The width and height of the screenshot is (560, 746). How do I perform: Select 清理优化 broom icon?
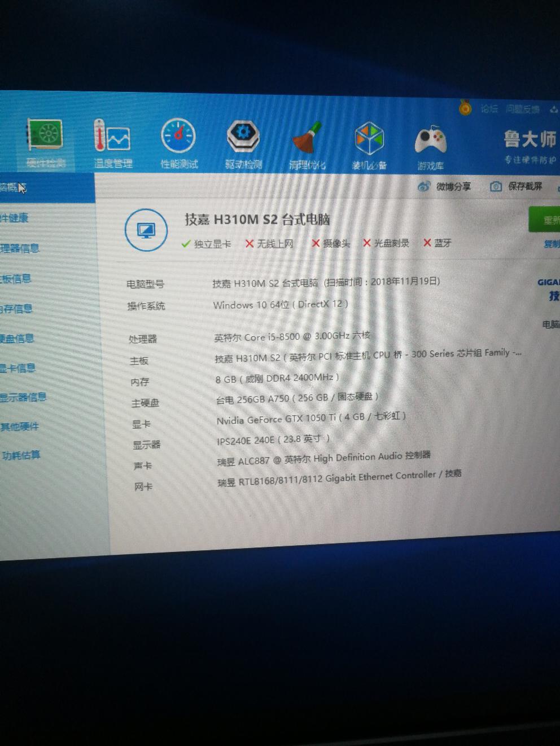coord(307,138)
